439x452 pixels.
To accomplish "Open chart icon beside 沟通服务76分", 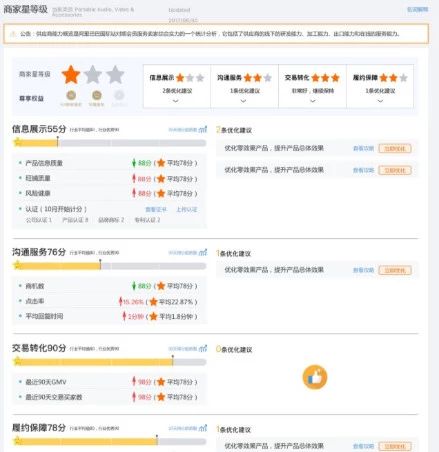I will (203, 253).
